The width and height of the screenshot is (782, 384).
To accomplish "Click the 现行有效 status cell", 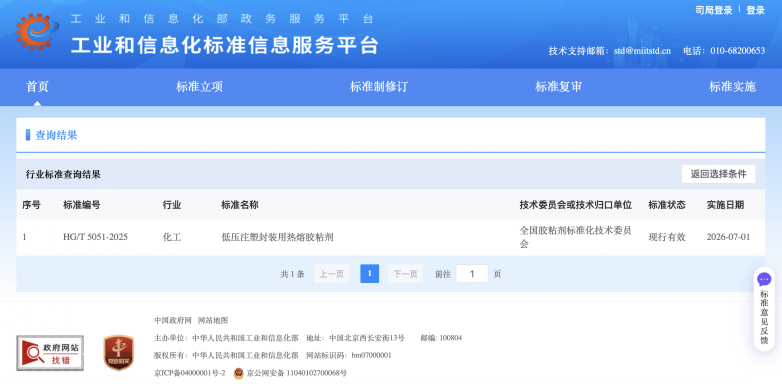I will click(667, 237).
